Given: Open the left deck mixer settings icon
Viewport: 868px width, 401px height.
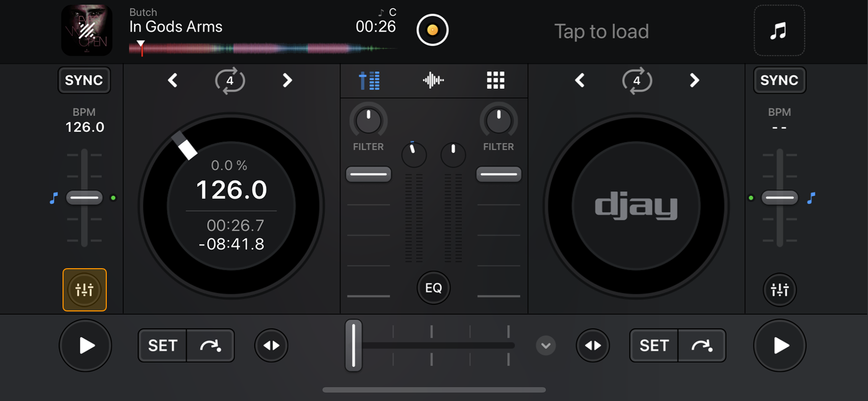Looking at the screenshot, I should [x=84, y=290].
